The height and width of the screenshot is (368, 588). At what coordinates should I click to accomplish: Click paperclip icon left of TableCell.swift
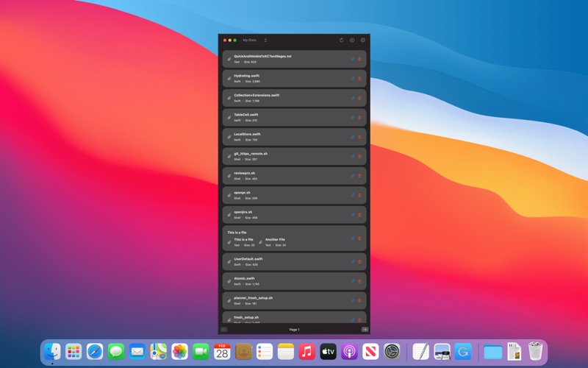pos(229,118)
